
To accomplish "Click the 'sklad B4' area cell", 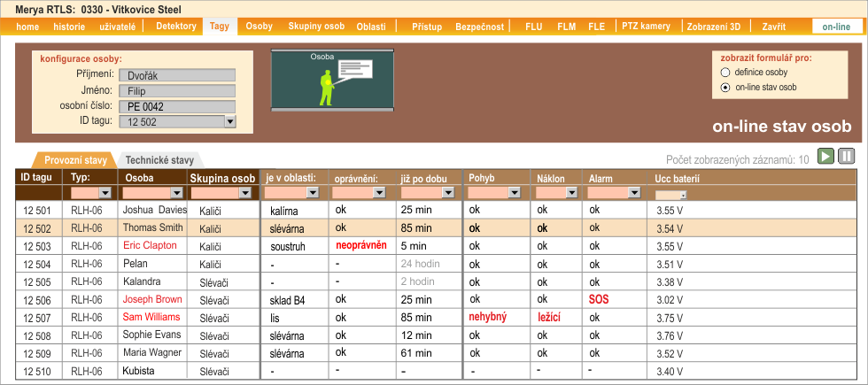I will [285, 300].
